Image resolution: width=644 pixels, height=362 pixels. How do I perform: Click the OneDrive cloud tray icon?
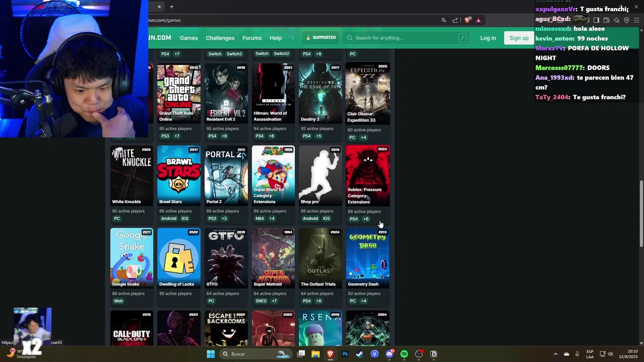[x=567, y=354]
